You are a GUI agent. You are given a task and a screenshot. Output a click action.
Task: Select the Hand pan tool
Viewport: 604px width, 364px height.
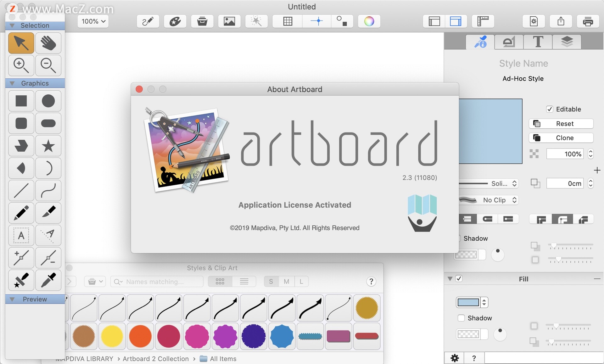click(48, 43)
